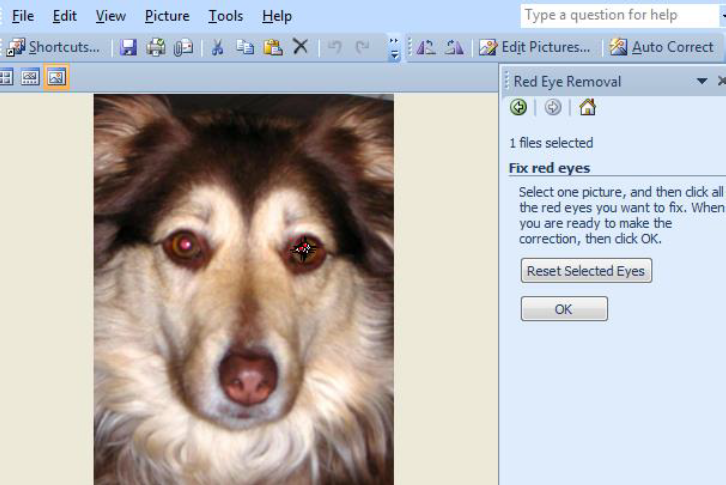Rotate the picture left
This screenshot has height=485, width=726.
point(426,47)
